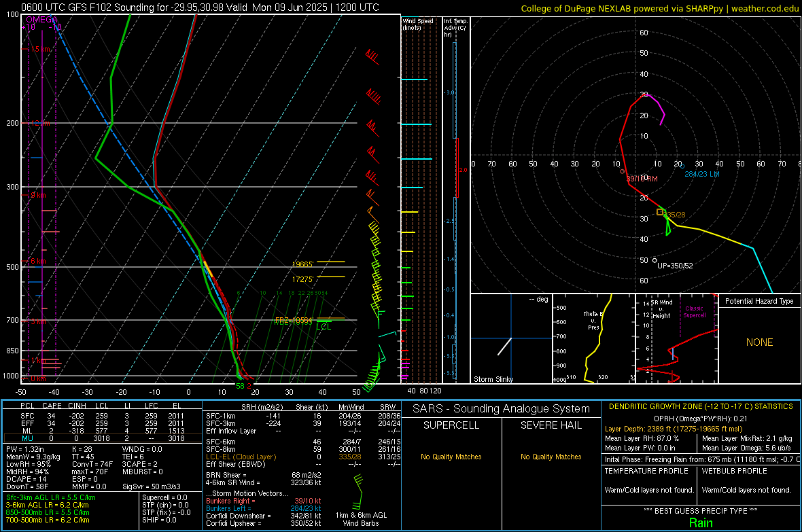This screenshot has width=802, height=532.
Task: Click the 'Storm Slinky' panel label
Action: point(493,379)
